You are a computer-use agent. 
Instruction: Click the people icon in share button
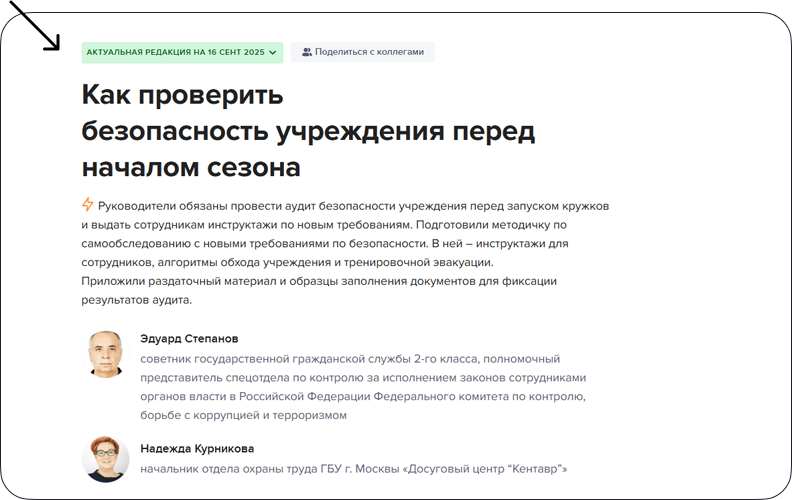307,52
